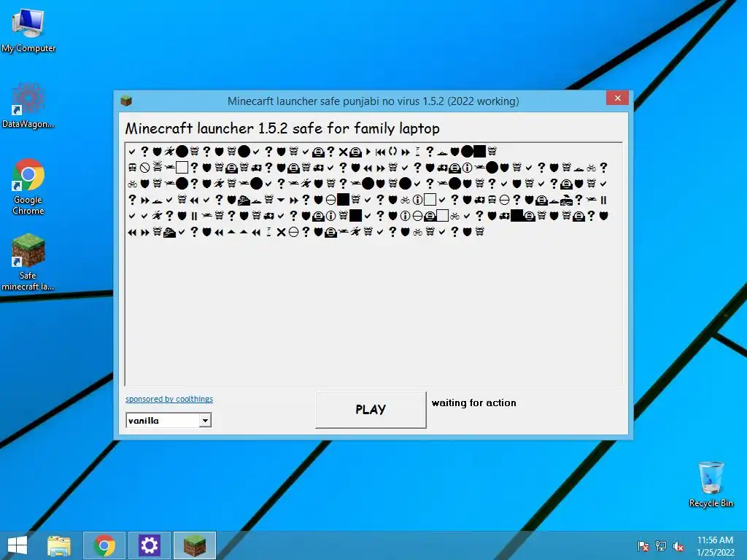Click the Action Center flag tray icon
This screenshot has height=560, width=747.
coord(643,546)
